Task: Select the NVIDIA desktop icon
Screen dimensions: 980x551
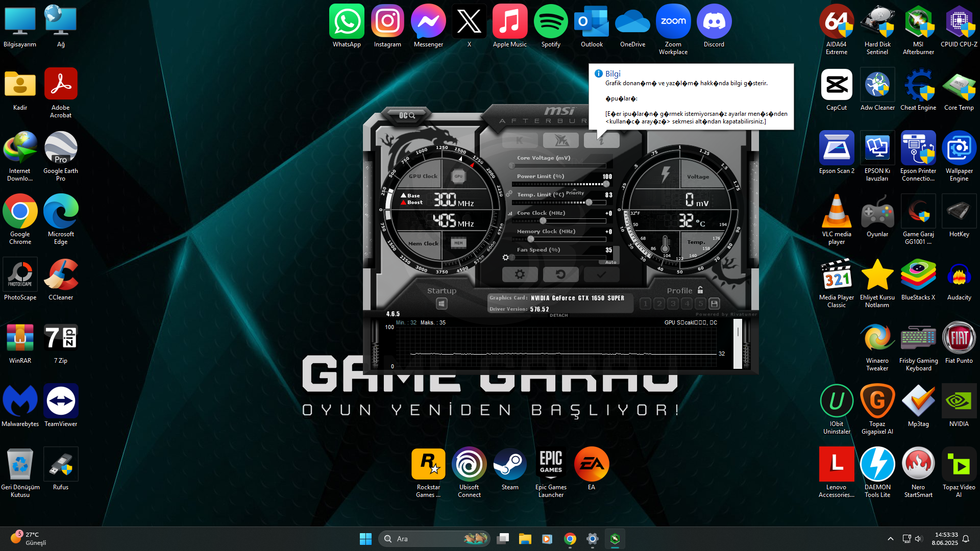Action: point(959,406)
